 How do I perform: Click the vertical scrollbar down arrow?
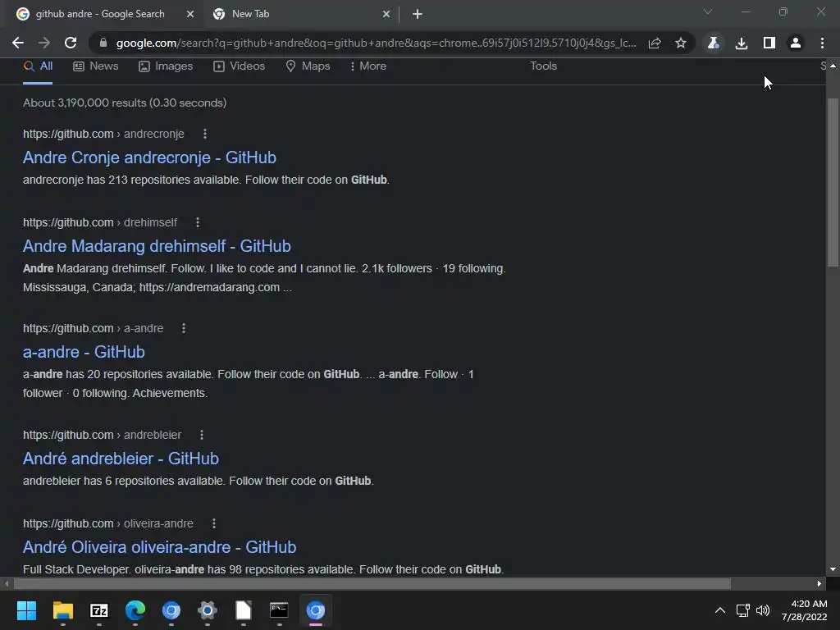point(833,569)
